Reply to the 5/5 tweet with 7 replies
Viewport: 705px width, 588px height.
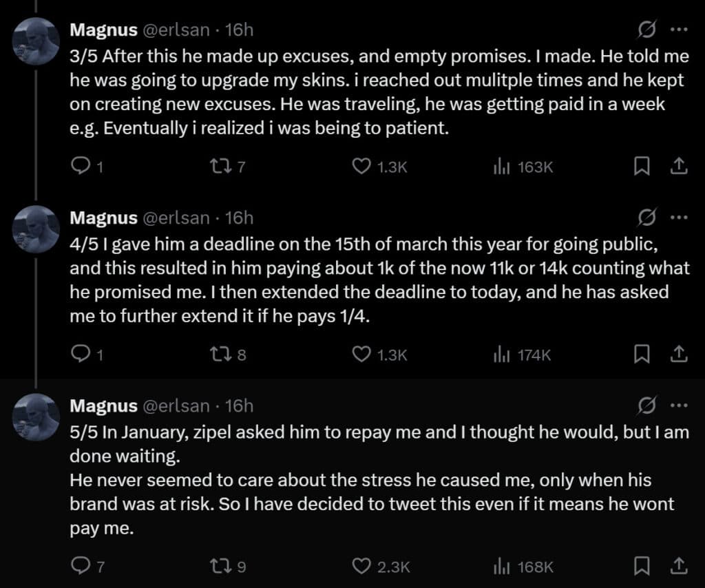[81, 567]
